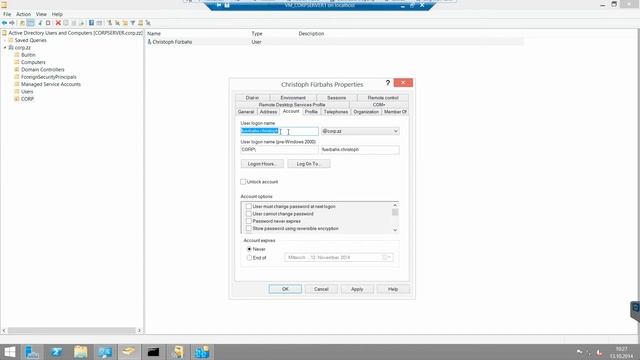The image size is (640, 360).
Task: Click the Forward arrow toolbar icon
Action: point(12,23)
